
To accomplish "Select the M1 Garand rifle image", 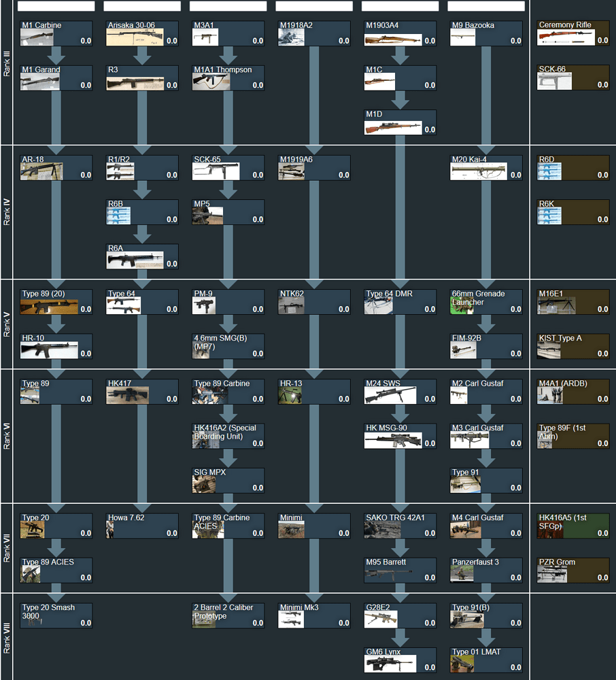I will [40, 82].
